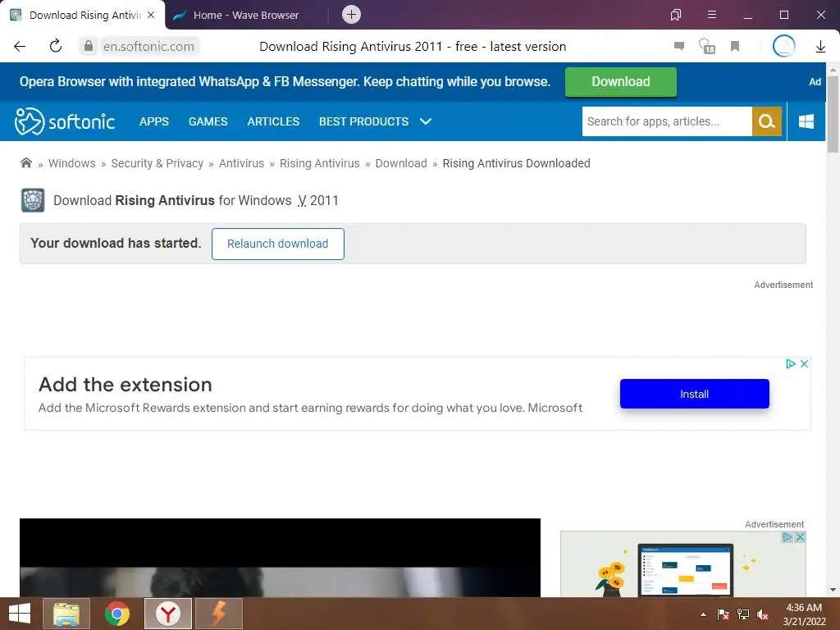This screenshot has width=840, height=630.
Task: Bookmark this page with the bookmark icon
Action: click(735, 46)
